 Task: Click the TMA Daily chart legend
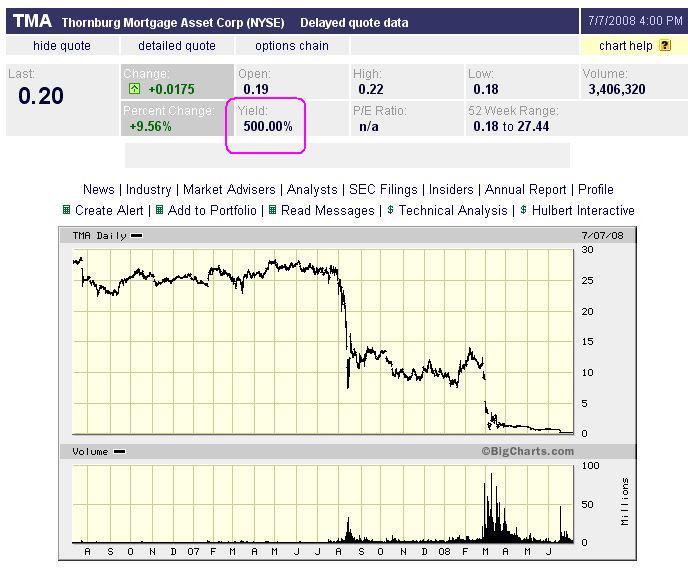[x=108, y=236]
